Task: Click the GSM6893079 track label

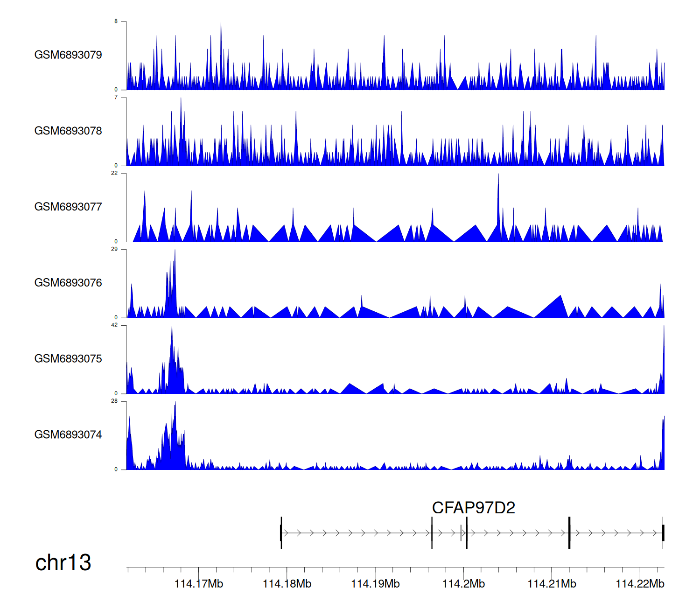Action: [x=68, y=55]
